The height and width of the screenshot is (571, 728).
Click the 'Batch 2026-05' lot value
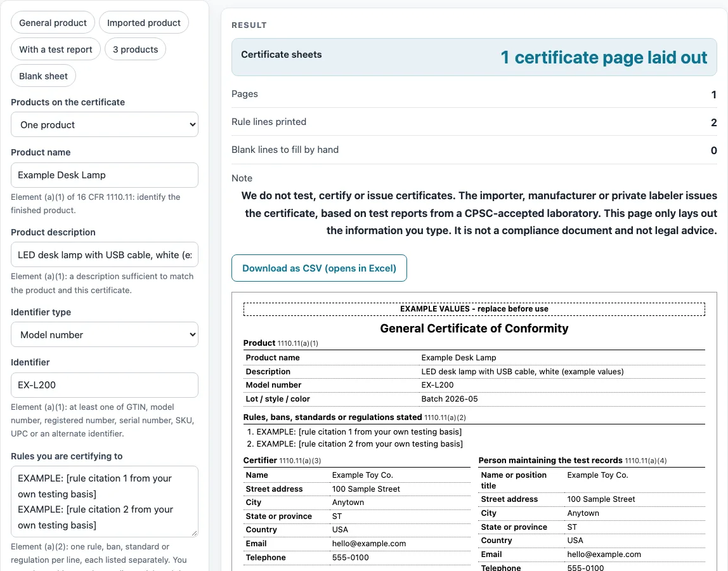coord(450,399)
